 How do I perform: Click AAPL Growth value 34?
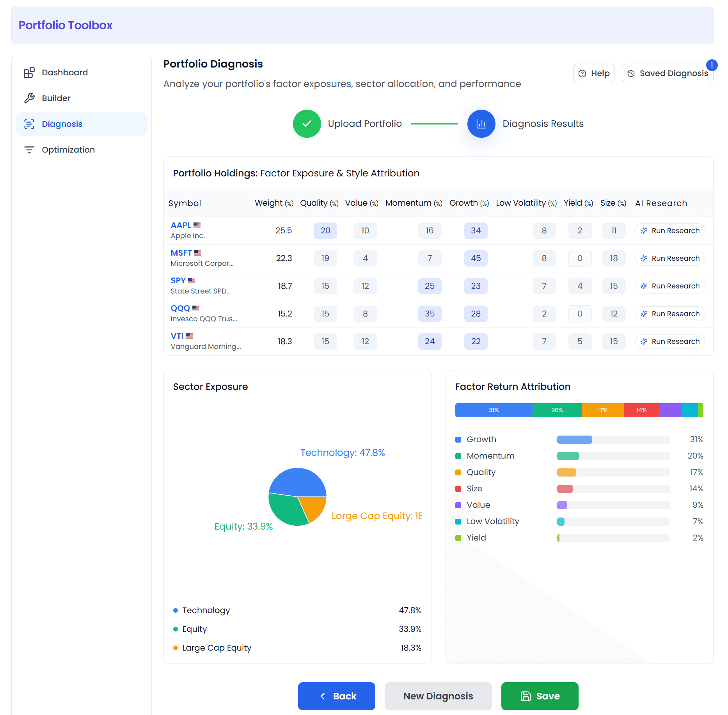click(476, 231)
